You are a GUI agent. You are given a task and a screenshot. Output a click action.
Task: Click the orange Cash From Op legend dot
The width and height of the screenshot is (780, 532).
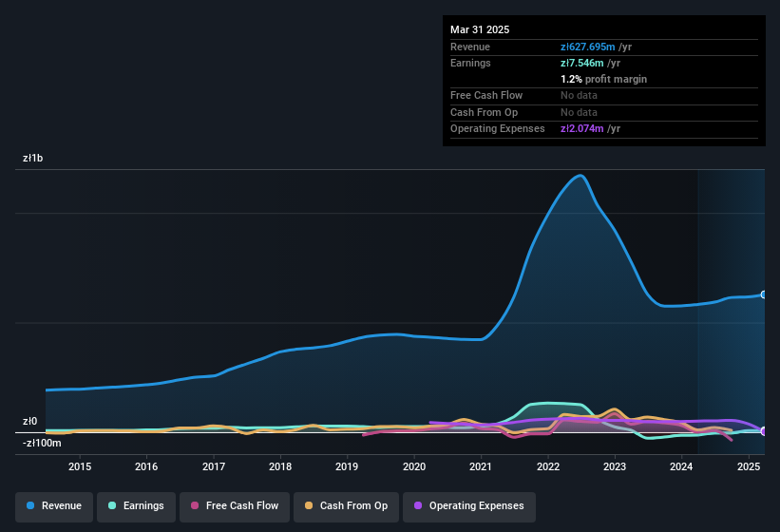point(309,505)
